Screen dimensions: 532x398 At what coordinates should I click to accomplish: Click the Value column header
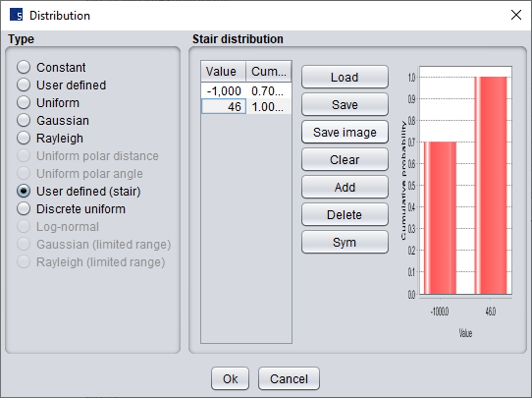(x=223, y=72)
